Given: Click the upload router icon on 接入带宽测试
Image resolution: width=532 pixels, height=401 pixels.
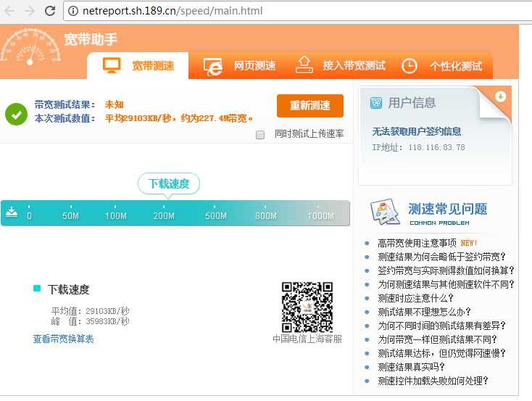Looking at the screenshot, I should click(304, 65).
